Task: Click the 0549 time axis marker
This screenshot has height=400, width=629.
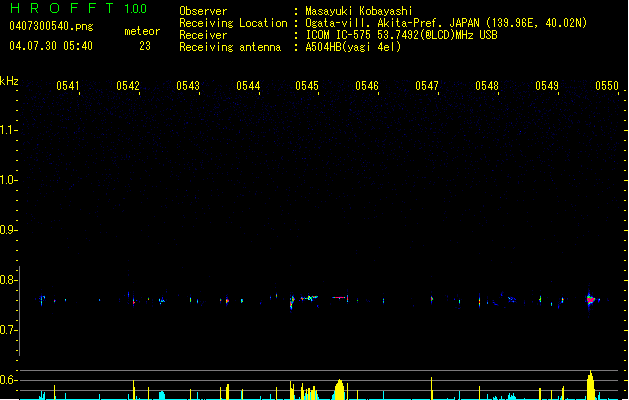Action: tap(547, 86)
